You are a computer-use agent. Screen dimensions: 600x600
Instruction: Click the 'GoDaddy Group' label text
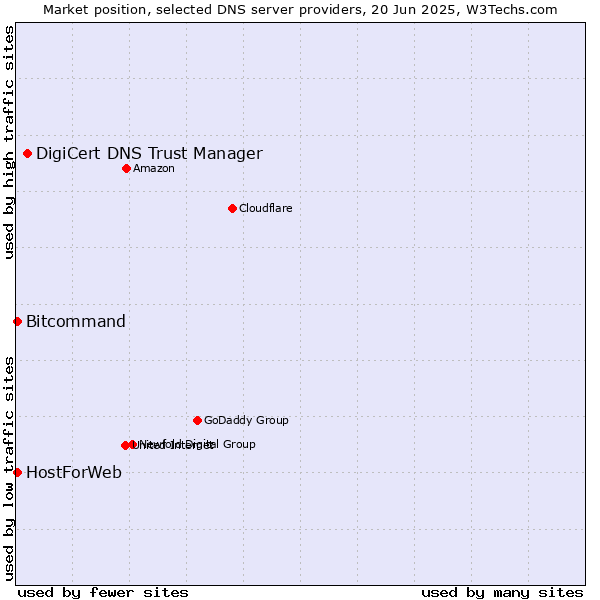tap(246, 421)
